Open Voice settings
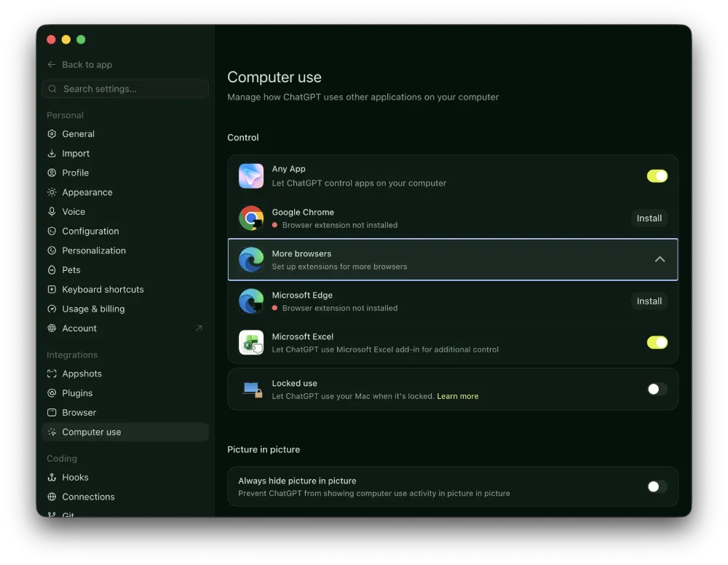Screen dimensions: 728x565 [x=125, y=211]
